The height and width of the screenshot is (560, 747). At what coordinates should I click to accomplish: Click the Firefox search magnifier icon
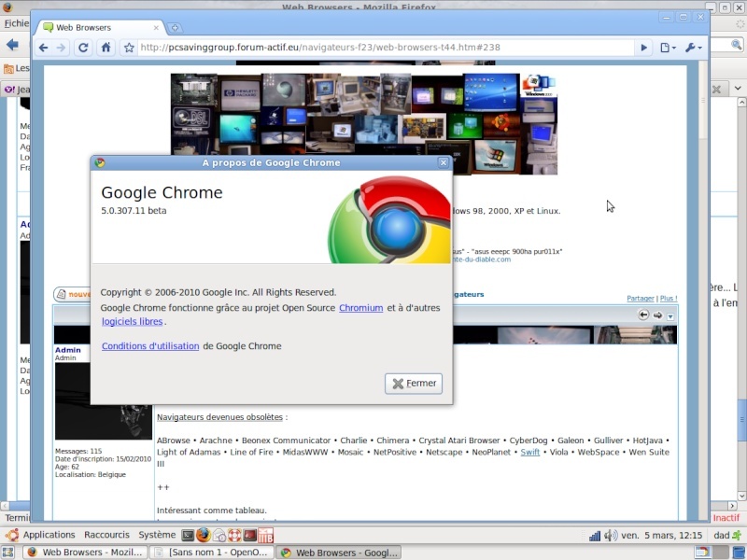737,45
